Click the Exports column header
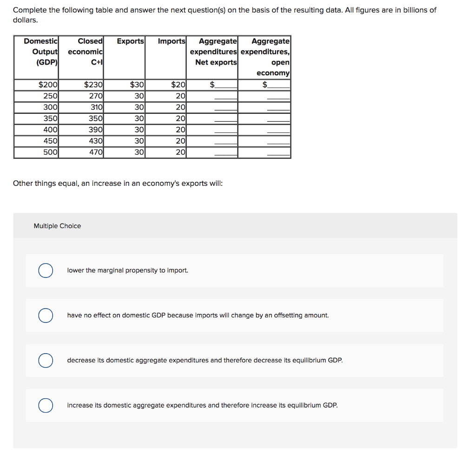 130,41
